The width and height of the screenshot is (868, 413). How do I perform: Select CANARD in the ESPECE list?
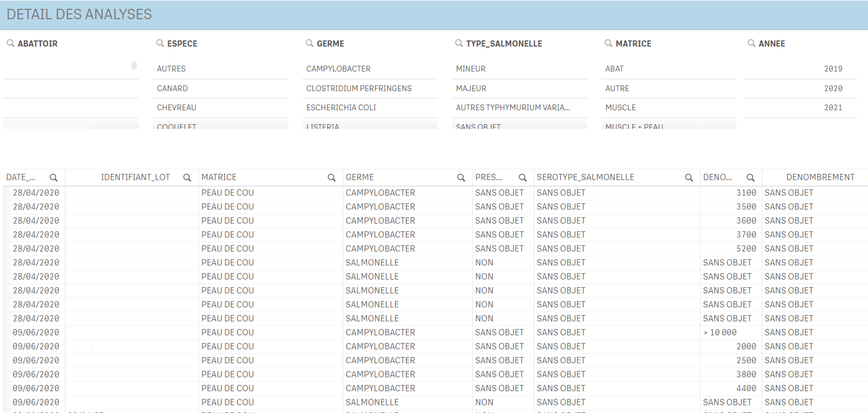click(x=172, y=88)
